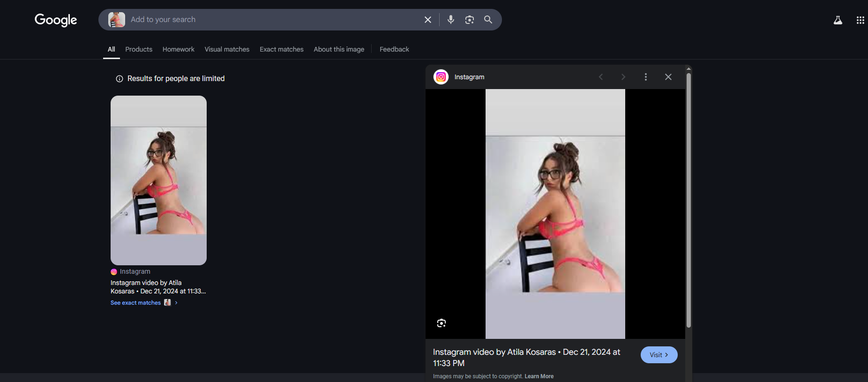Start voice search with the microphone icon

(451, 20)
